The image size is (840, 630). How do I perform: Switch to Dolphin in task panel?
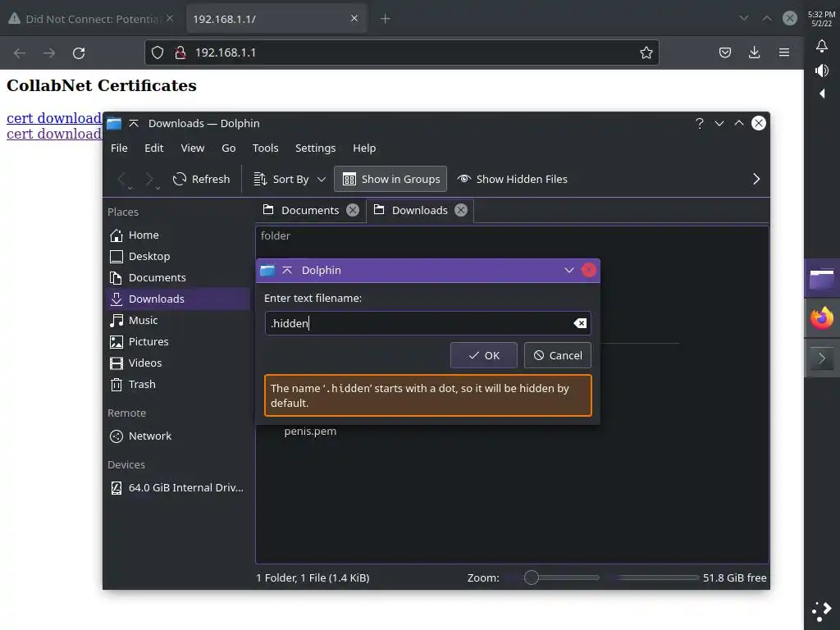coord(822,279)
